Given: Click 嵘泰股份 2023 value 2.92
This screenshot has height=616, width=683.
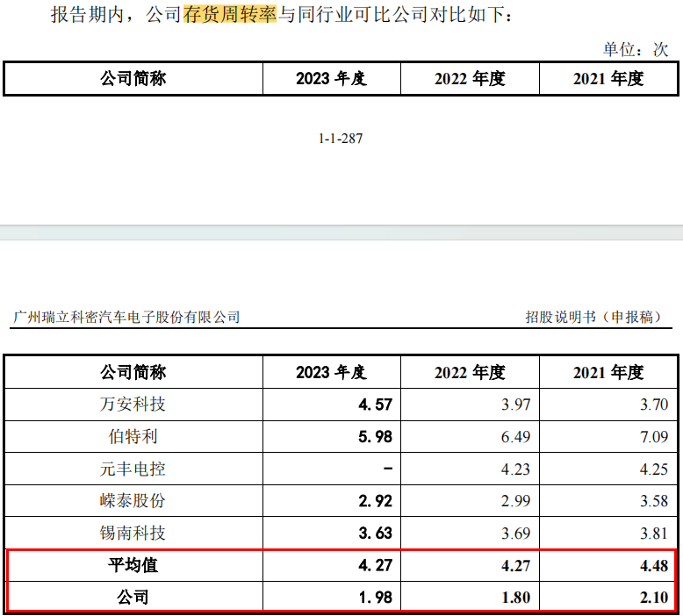Looking at the screenshot, I should tap(376, 501).
